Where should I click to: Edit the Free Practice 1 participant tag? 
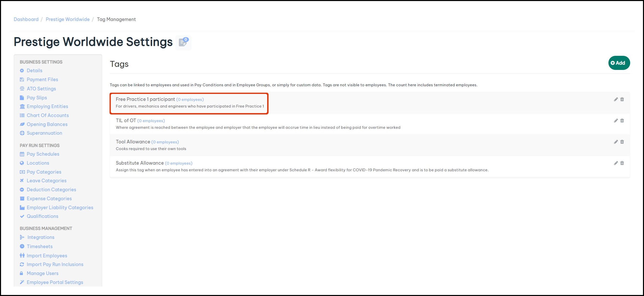click(x=616, y=99)
